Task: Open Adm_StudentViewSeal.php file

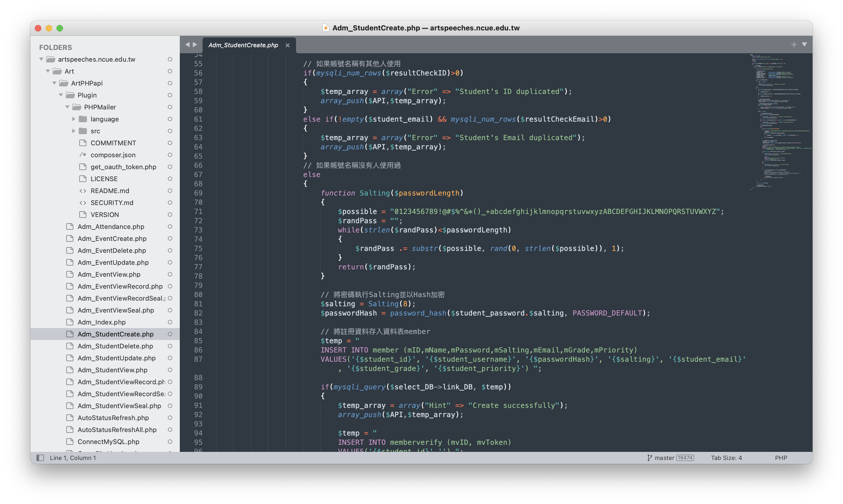Action: coord(119,405)
